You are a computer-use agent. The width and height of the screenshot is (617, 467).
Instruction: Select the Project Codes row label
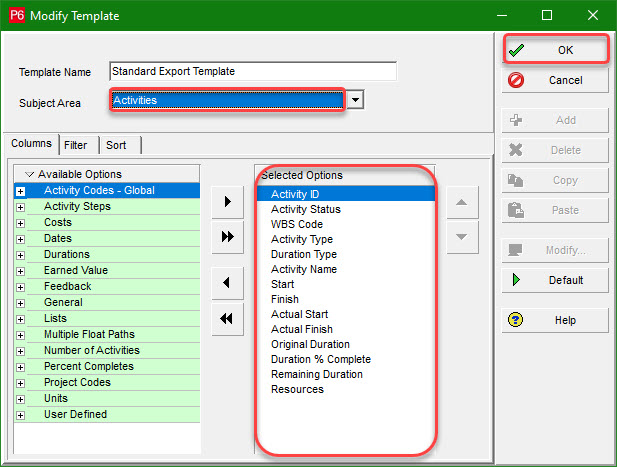[x=77, y=382]
